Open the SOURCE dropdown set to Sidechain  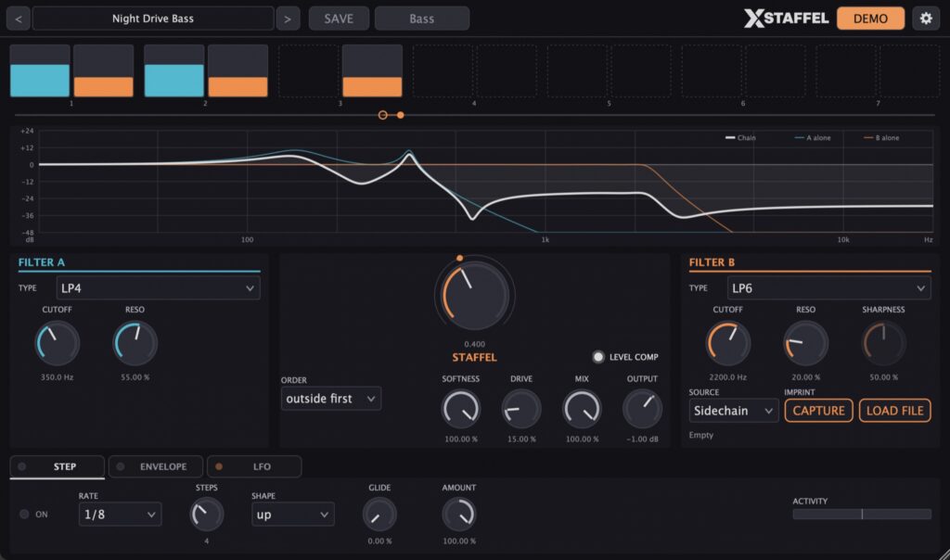734,411
